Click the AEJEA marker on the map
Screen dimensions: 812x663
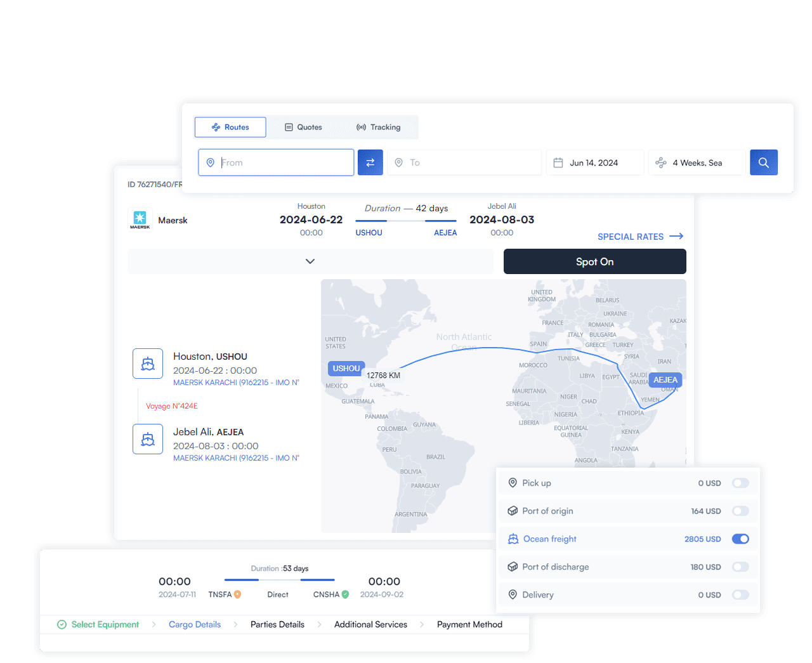665,380
